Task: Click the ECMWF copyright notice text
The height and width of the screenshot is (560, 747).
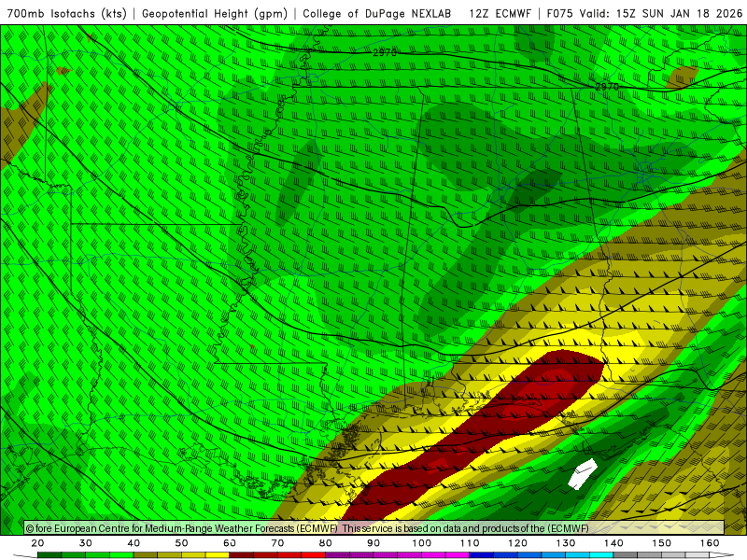Action: pyautogui.click(x=307, y=528)
